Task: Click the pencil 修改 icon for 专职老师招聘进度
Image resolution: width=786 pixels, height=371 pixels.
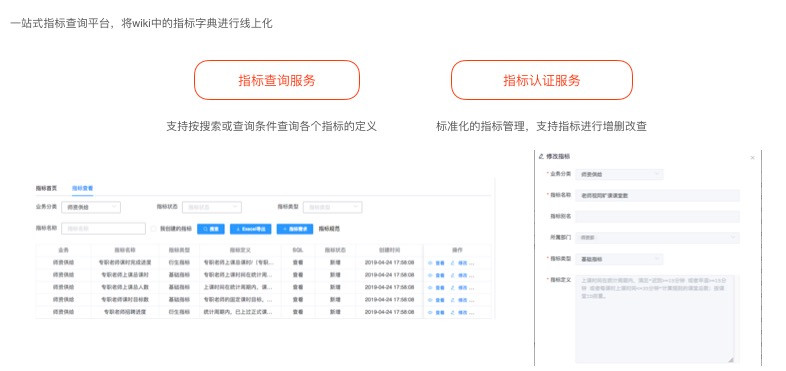Action: click(x=453, y=312)
